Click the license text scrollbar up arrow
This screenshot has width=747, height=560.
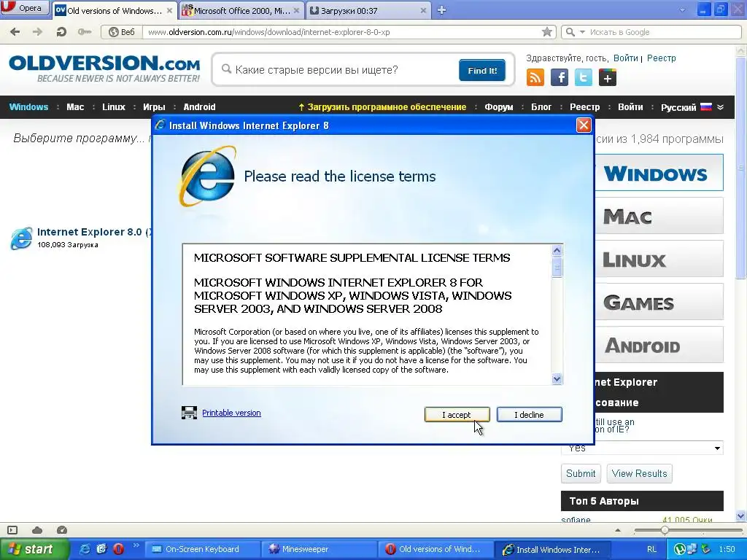557,251
